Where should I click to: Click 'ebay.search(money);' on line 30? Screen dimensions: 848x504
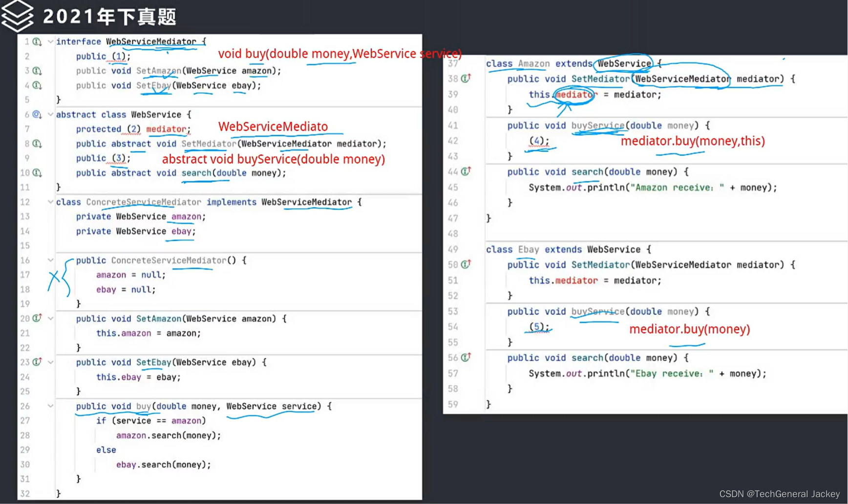pyautogui.click(x=164, y=464)
